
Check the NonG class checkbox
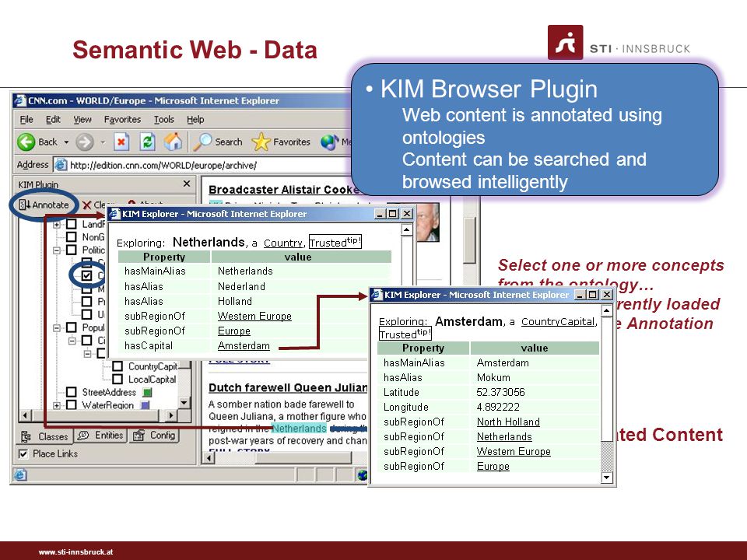(x=72, y=236)
